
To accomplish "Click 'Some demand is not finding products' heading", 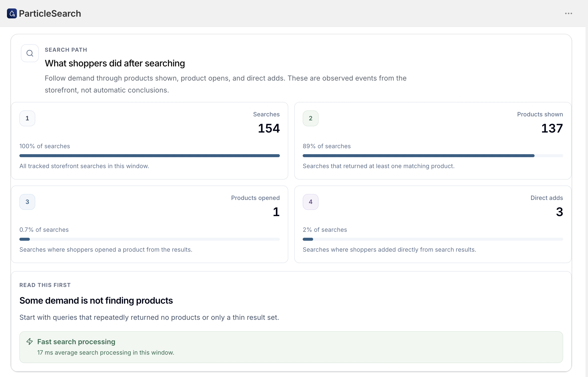I will [96, 301].
